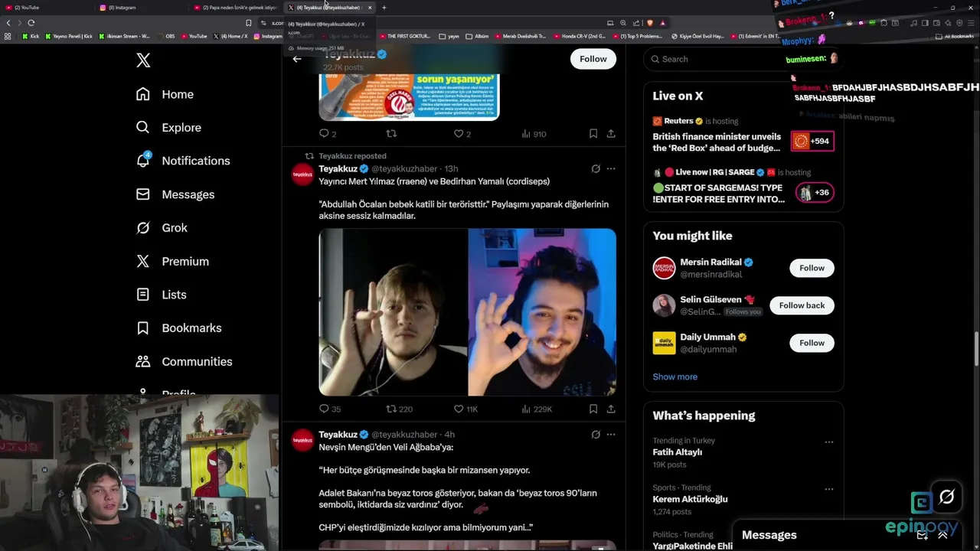
Task: Expand the Messages dock
Action: click(x=942, y=535)
